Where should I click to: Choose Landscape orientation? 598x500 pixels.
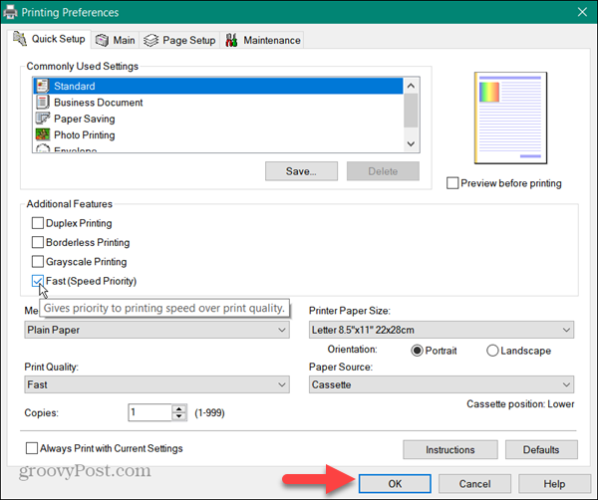coord(492,350)
